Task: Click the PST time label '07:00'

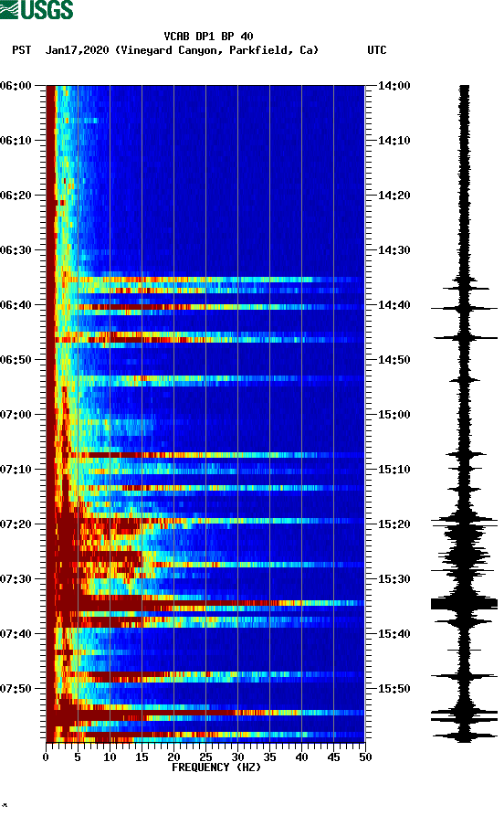Action: click(x=16, y=414)
